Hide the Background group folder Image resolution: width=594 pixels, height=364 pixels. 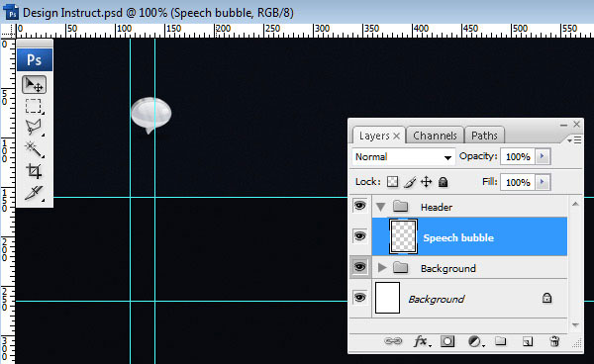[359, 267]
